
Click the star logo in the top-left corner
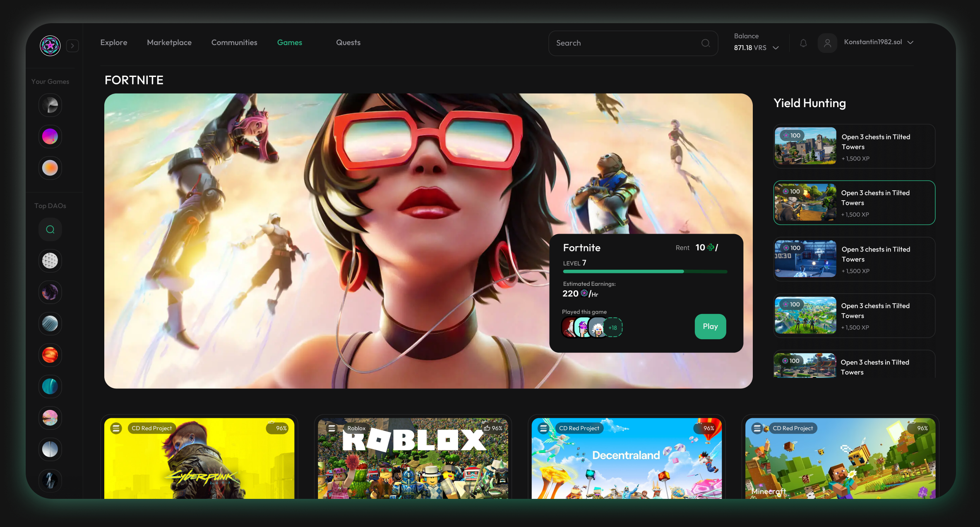pos(50,46)
